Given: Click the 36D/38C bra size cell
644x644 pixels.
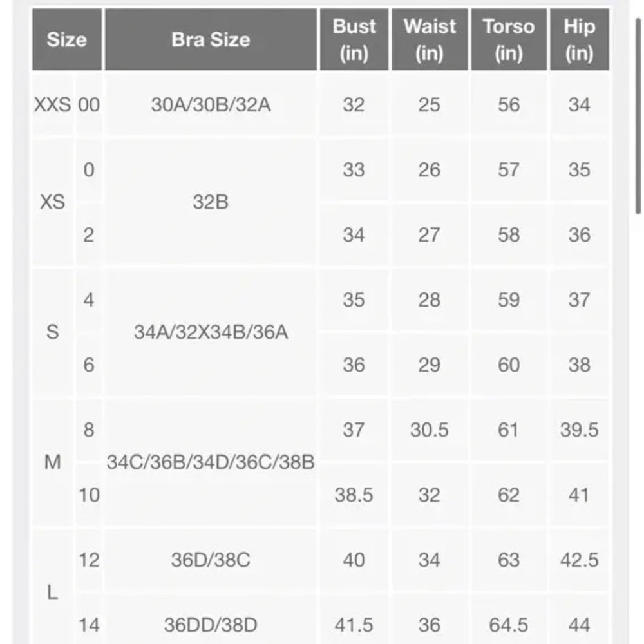Looking at the screenshot, I should tap(211, 560).
